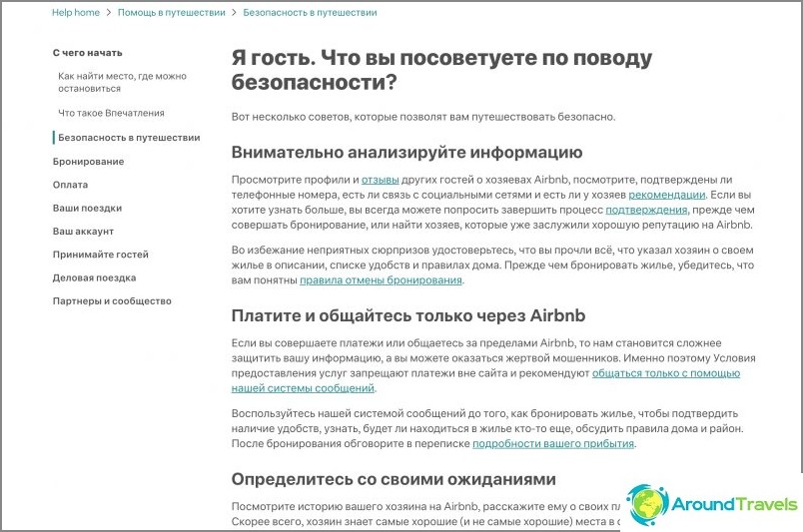803x532 pixels.
Task: Open Безопасность в путешествии breadcrumb link
Action: tap(310, 12)
